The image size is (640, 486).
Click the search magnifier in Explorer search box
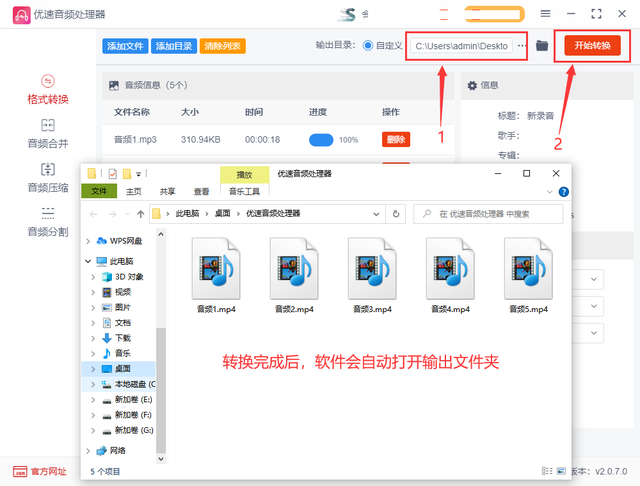[x=427, y=213]
